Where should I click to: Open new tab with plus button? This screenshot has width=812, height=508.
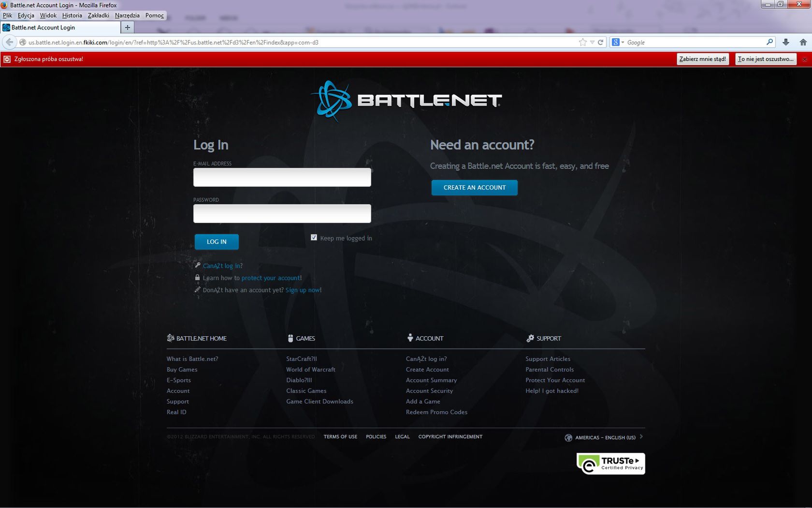(127, 28)
